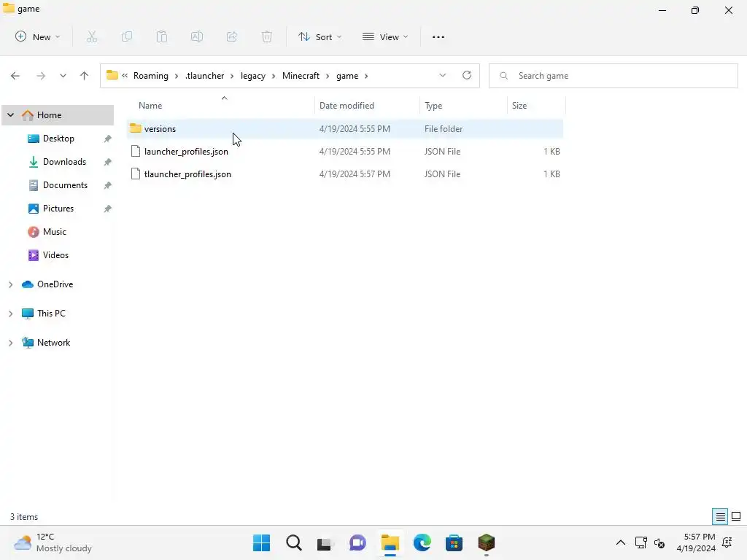
Task: Click Roaming in the address path
Action: coord(150,76)
